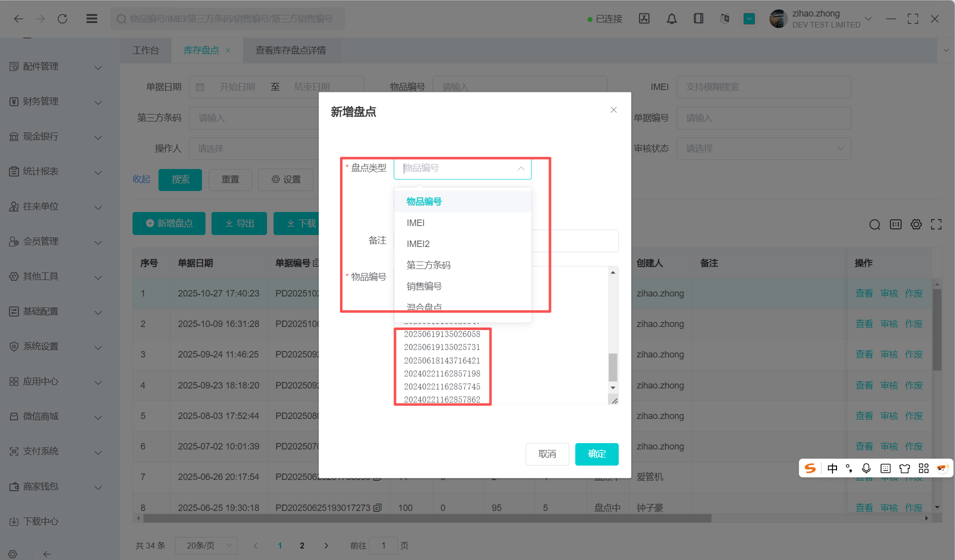The image size is (955, 560).
Task: Expand 统计报表 sidebar menu
Action: (55, 172)
